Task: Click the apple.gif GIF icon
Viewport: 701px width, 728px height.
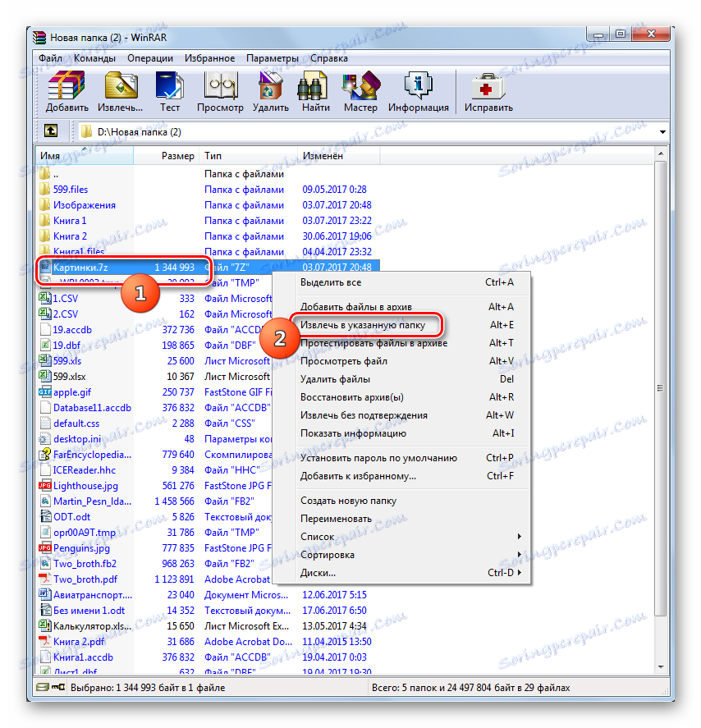Action: coord(44,391)
